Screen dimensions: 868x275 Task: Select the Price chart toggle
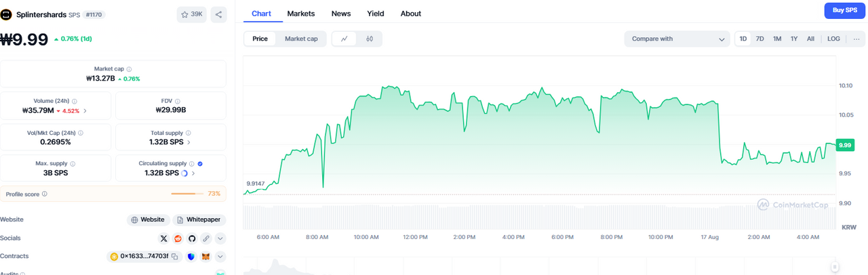tap(260, 39)
